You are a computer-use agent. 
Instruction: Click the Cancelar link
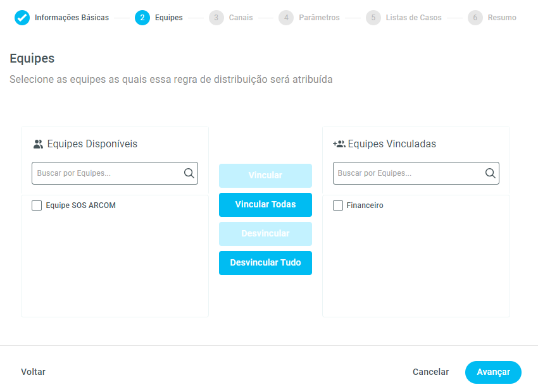pyautogui.click(x=430, y=372)
